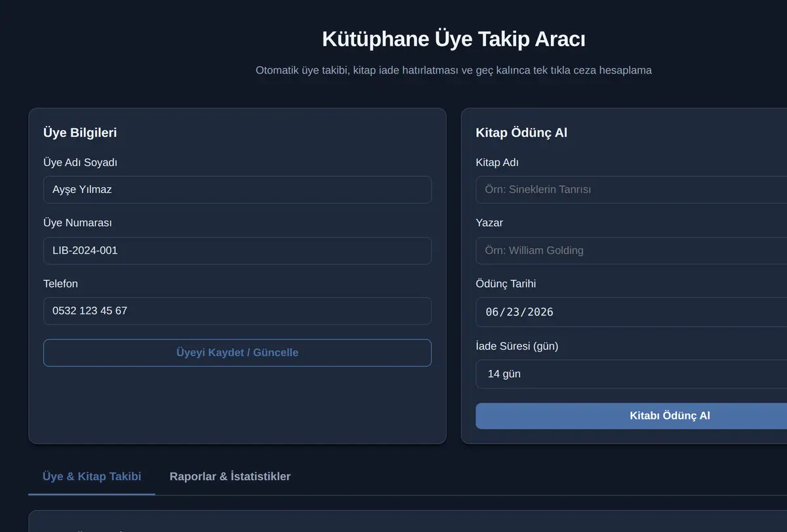
Task: Click the Üye Numarası label
Action: 77,222
